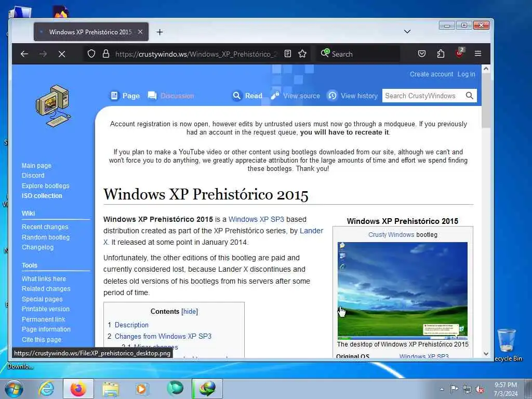Open the View source tab
The height and width of the screenshot is (399, 532).
295,96
